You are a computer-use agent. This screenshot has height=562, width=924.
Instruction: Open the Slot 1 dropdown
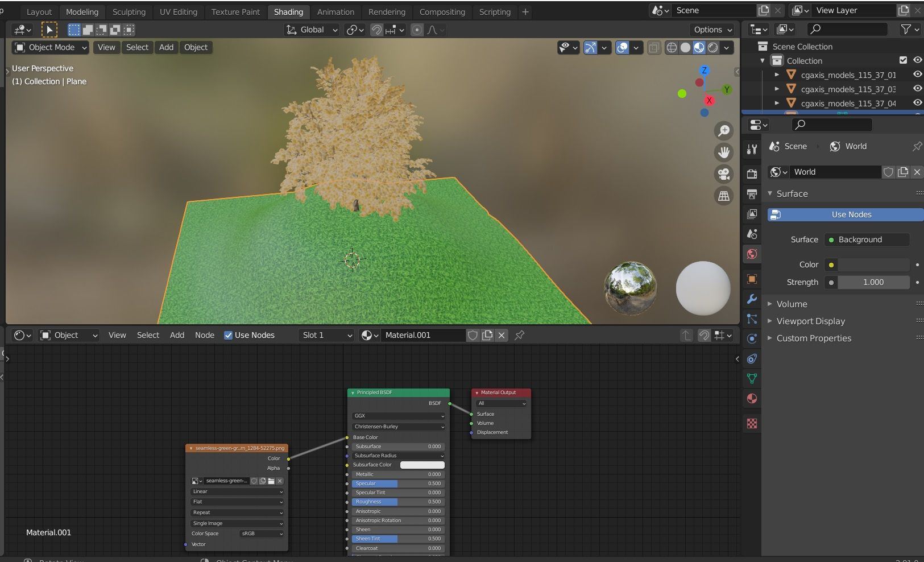coord(327,335)
